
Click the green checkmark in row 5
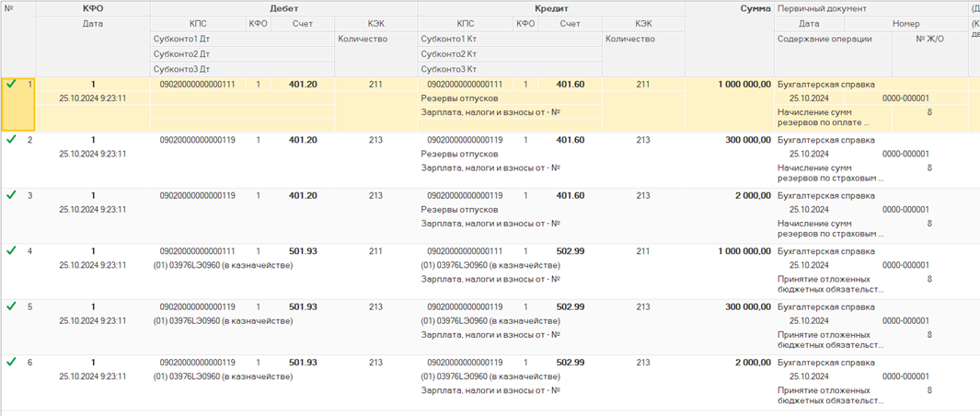click(11, 306)
